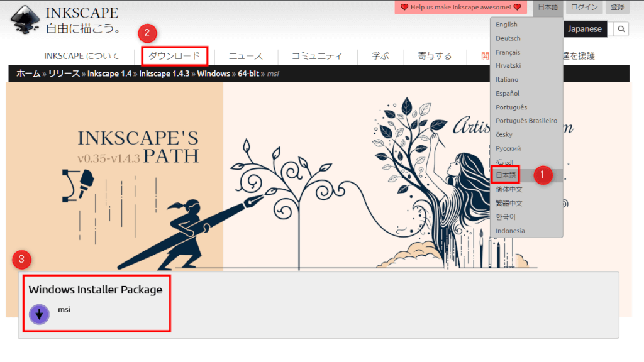Open the 日本語 language dropdown
Viewport: 644px width, 362px height.
tap(547, 8)
